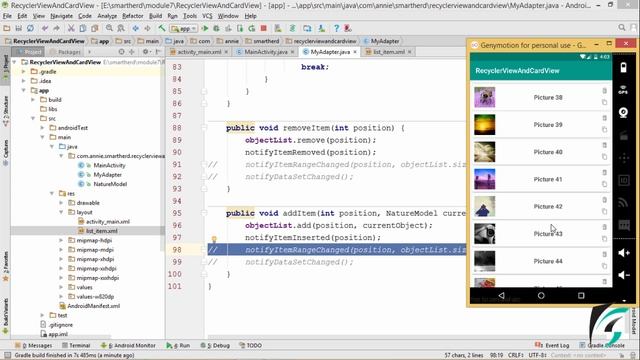This screenshot has width=640, height=360.
Task: Open Find with the magnifier toolbar icon
Action: (109, 28)
